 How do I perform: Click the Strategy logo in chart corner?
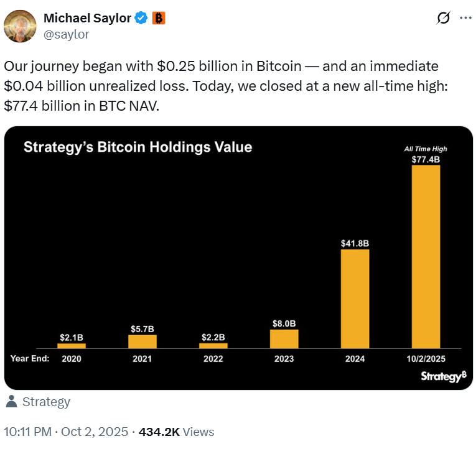(x=442, y=376)
